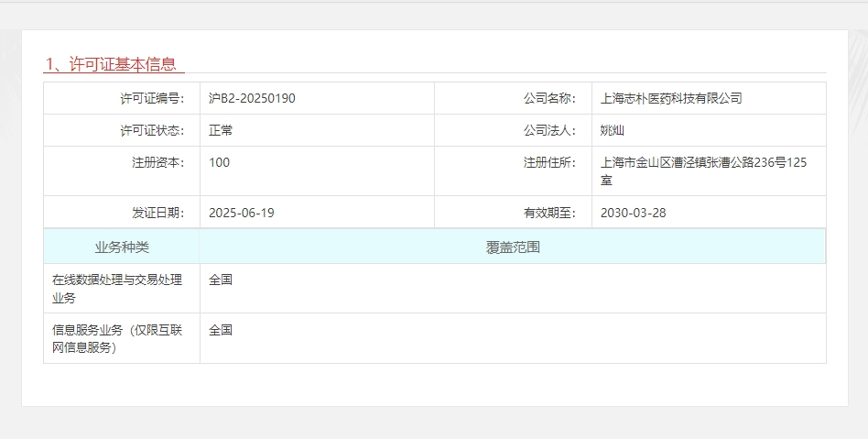Image resolution: width=868 pixels, height=439 pixels.
Task: Click the 覆盖范围 column header
Action: point(513,247)
